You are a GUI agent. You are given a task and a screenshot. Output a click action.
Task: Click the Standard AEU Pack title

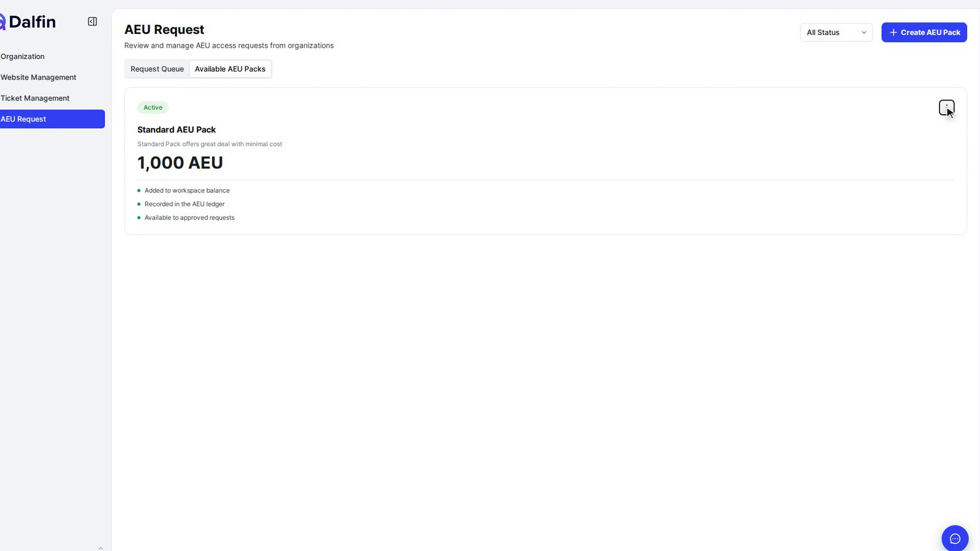[x=176, y=130]
